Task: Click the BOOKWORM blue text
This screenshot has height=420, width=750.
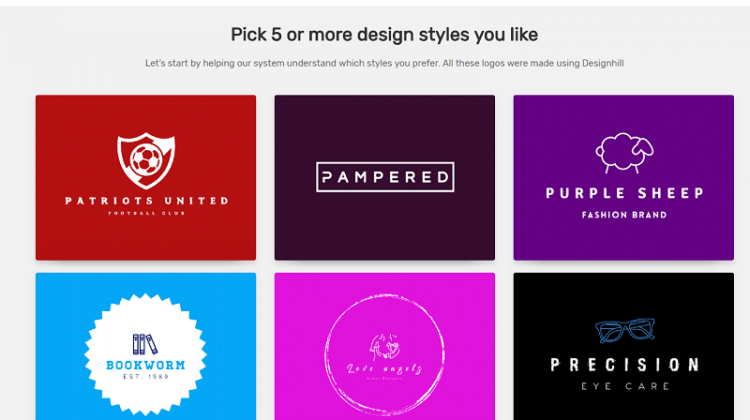Action: click(x=145, y=365)
